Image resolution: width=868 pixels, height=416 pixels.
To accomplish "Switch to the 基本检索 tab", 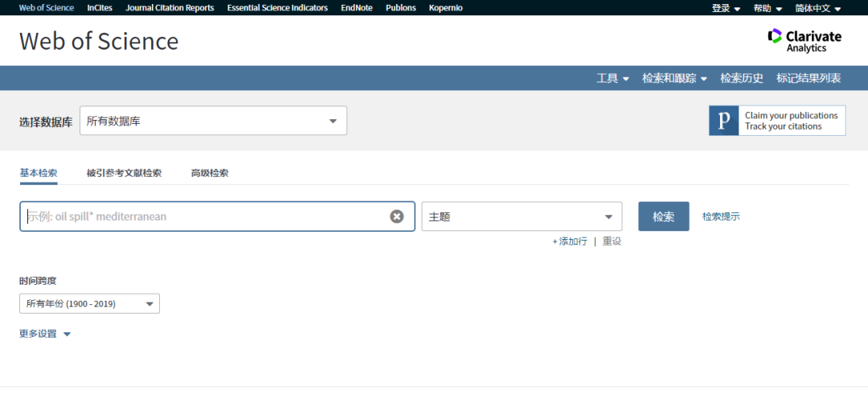I will pyautogui.click(x=39, y=173).
